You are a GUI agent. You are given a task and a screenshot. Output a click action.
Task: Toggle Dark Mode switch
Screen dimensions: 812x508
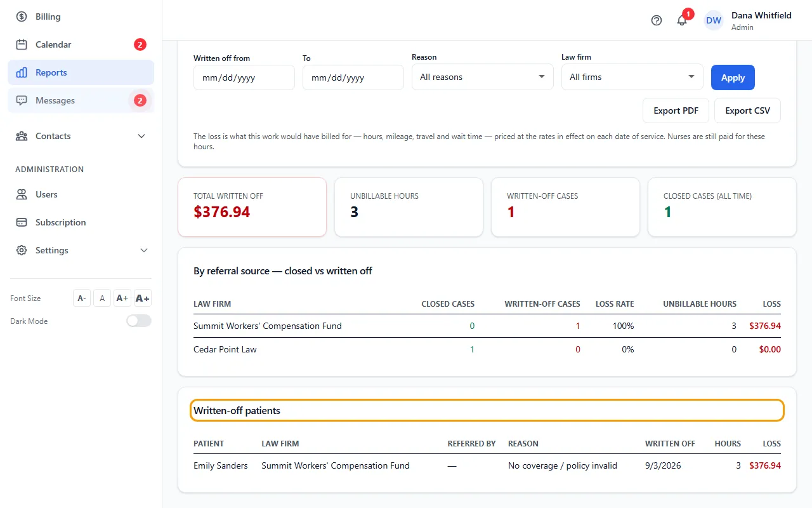[x=139, y=321]
